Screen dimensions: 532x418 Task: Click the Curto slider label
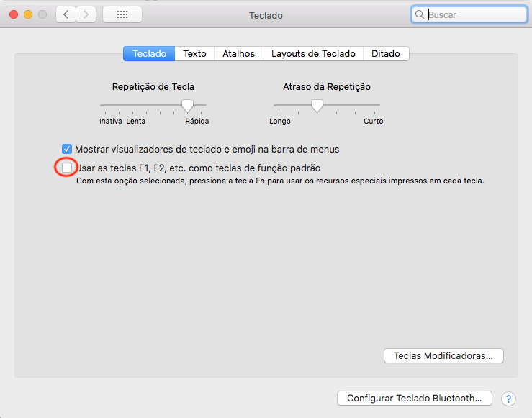[x=373, y=122]
